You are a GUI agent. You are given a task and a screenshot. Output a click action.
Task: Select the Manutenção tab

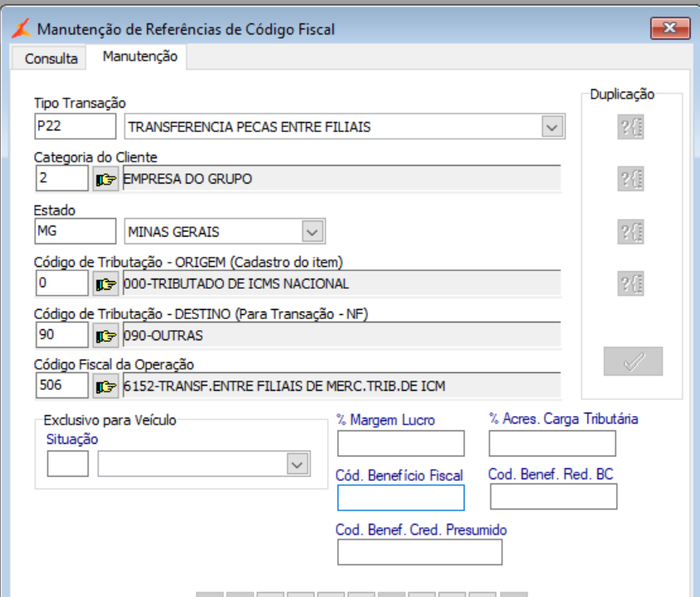click(140, 56)
